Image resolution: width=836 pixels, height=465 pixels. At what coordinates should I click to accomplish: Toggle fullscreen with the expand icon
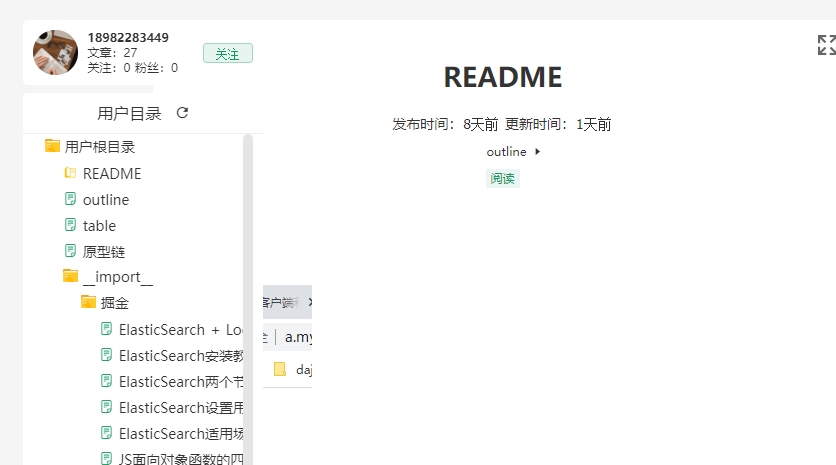826,45
